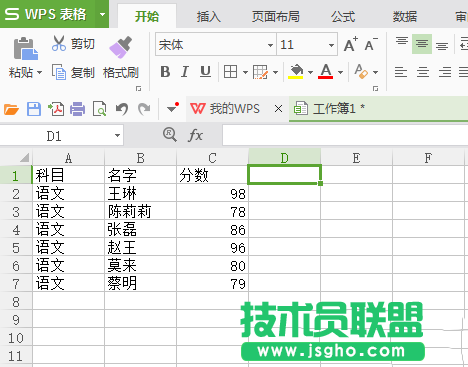Decrease font size with A- icon
The width and height of the screenshot is (468, 367).
371,44
